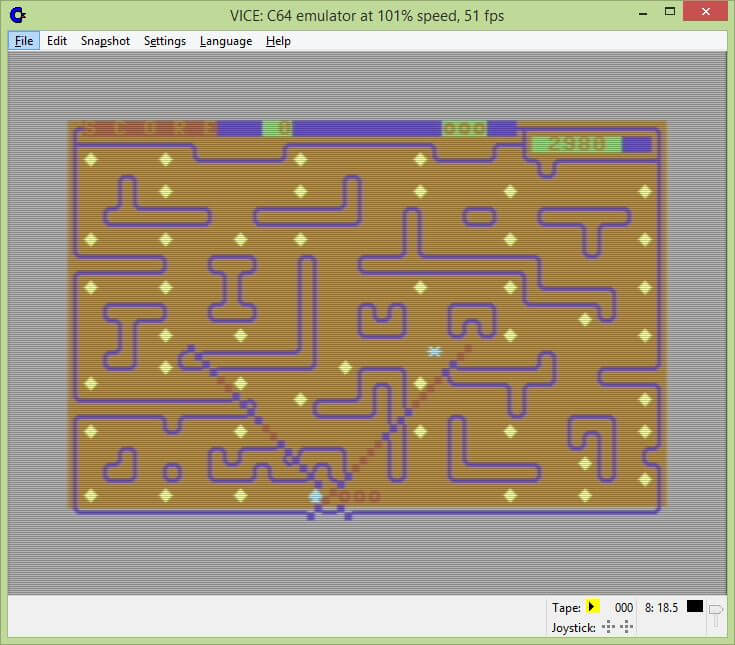Click the yellow tape play indicator
735x645 pixels.
592,607
